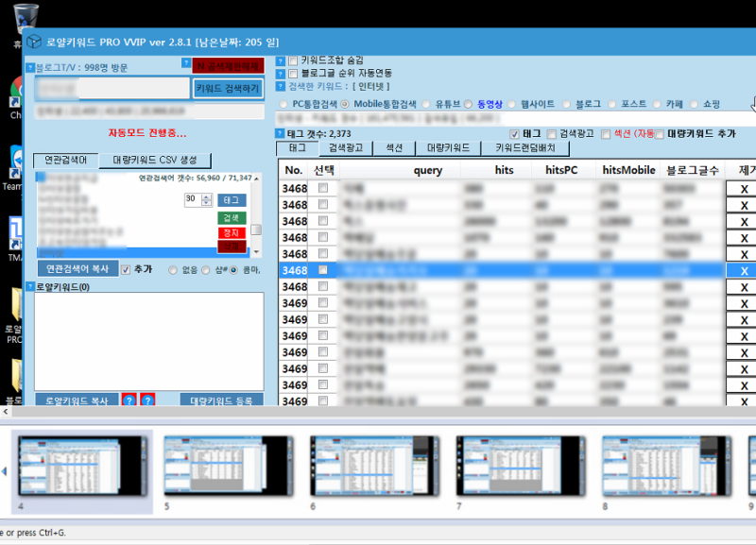Select 웹사이트 radio button
The width and height of the screenshot is (756, 545).
click(x=511, y=104)
